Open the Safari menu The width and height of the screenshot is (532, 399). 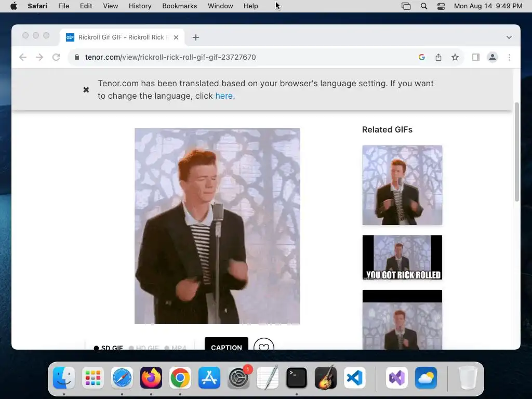coord(37,6)
